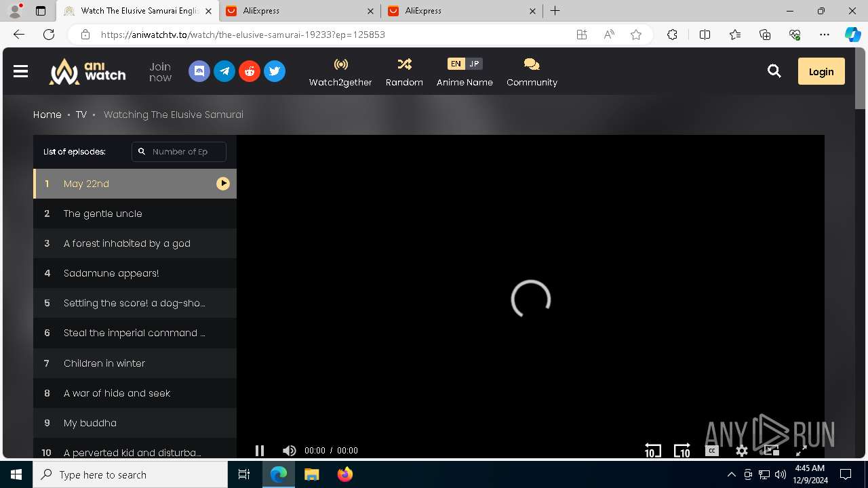Open Task View on taskbar
This screenshot has width=868, height=488.
point(244,474)
